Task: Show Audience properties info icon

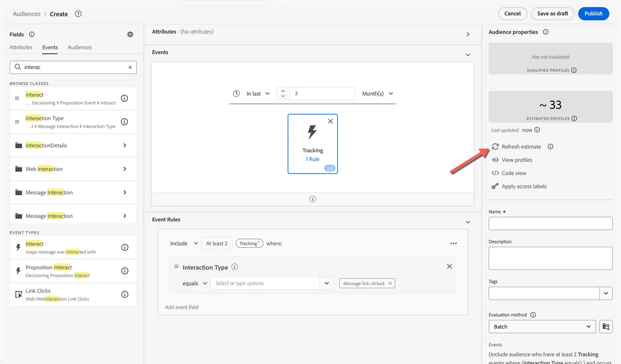Action: [x=546, y=32]
